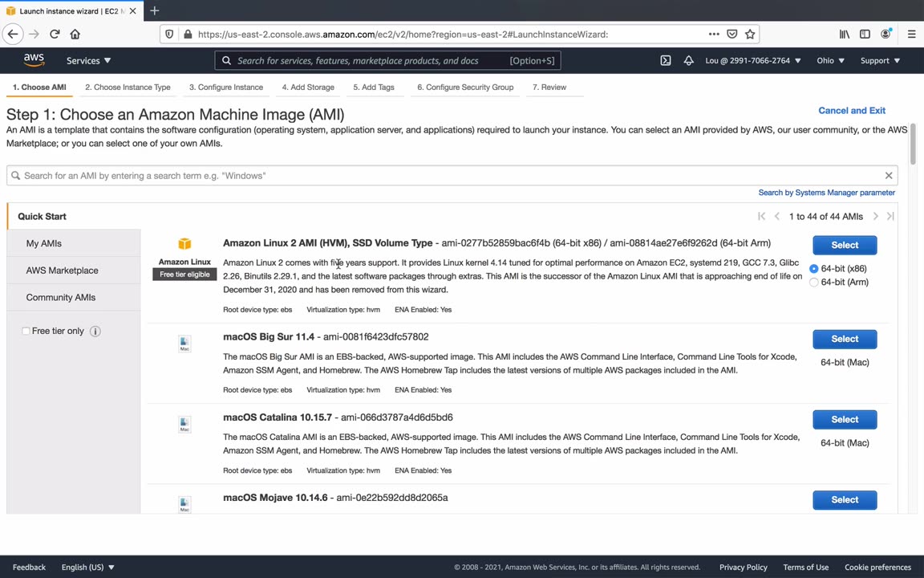This screenshot has width=924, height=578.
Task: Jump to last page of AMIs
Action: (890, 217)
